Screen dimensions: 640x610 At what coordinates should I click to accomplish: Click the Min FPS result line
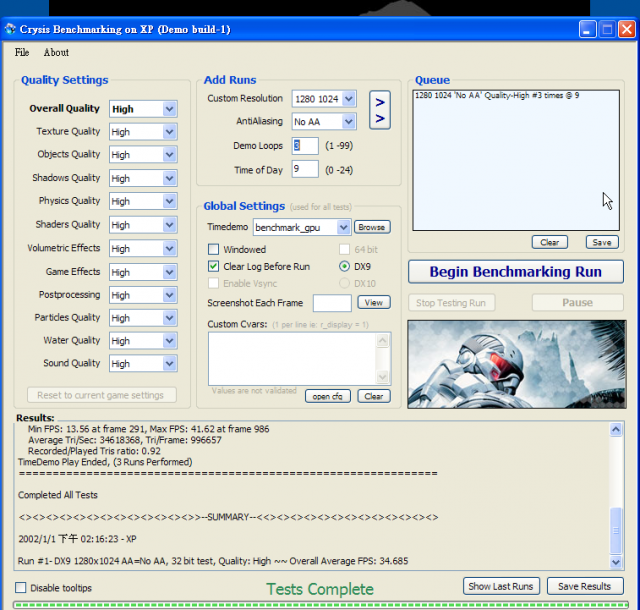pos(149,429)
